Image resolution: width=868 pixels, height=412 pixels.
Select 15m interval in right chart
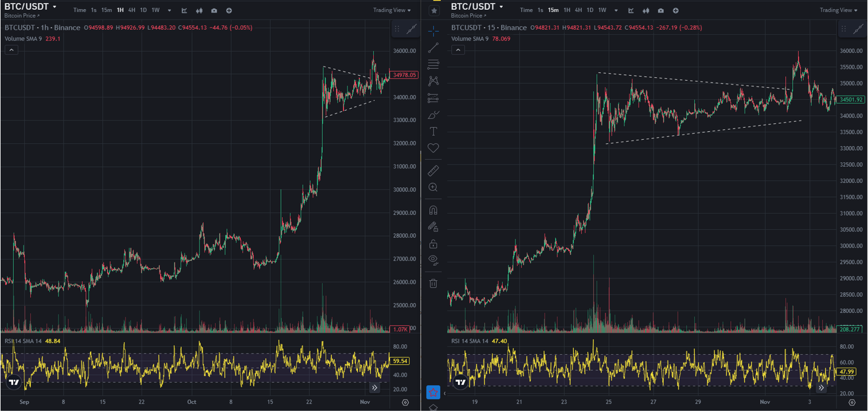coord(553,10)
